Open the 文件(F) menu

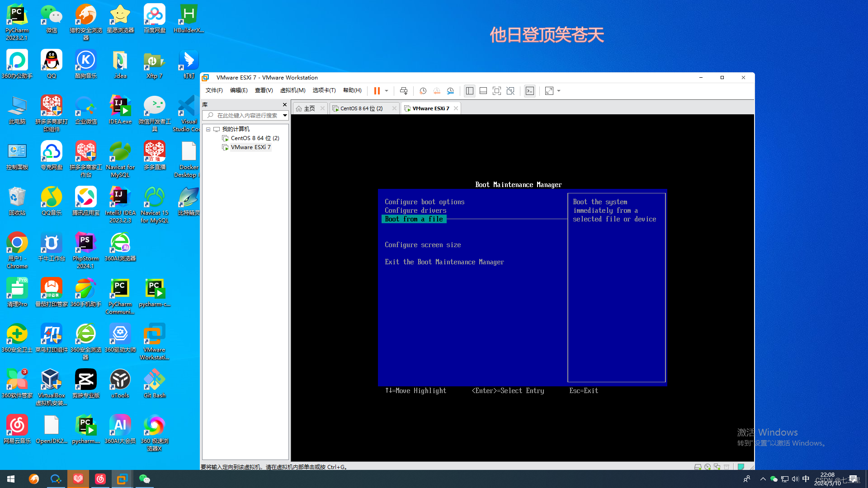[x=214, y=90]
